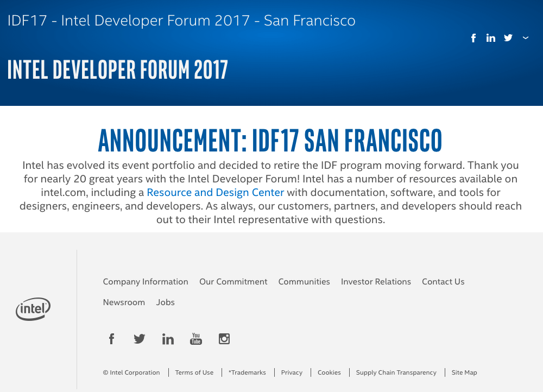
Task: Click the Twitter icon in the header
Action: click(508, 37)
